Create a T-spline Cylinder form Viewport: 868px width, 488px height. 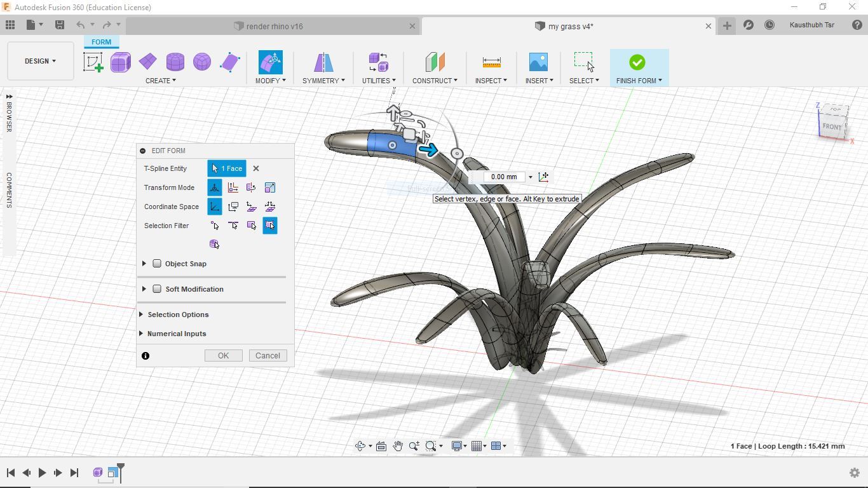click(x=175, y=62)
